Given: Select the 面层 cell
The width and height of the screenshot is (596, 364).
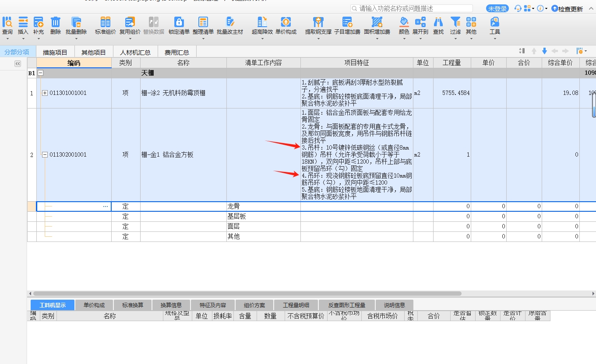Looking at the screenshot, I should pos(264,226).
